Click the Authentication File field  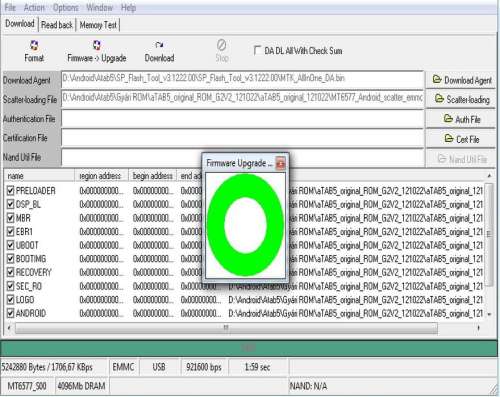242,118
